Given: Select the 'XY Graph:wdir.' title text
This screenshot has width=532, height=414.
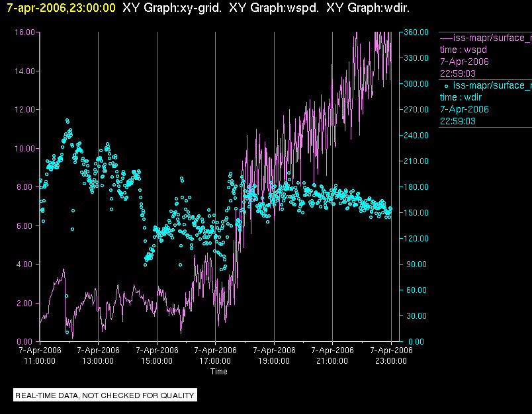Looking at the screenshot, I should [368, 8].
